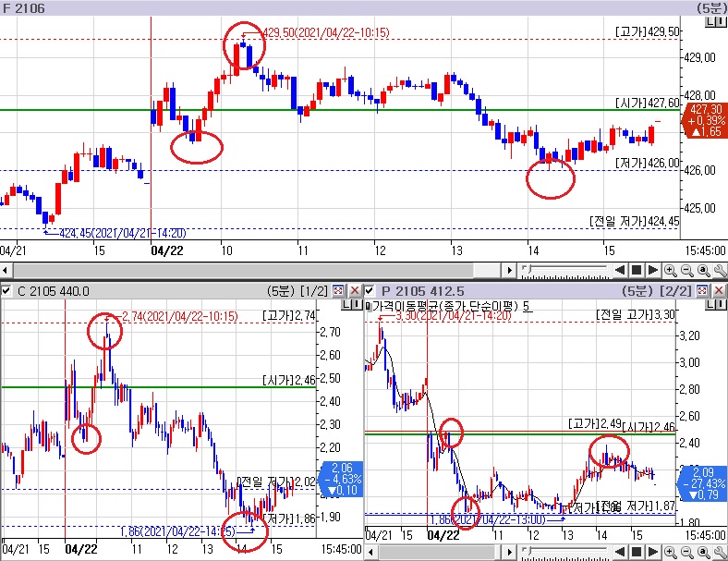The height and width of the screenshot is (561, 728).
Task: Click the 04/22 date label on F 2106 axis
Action: [x=167, y=250]
